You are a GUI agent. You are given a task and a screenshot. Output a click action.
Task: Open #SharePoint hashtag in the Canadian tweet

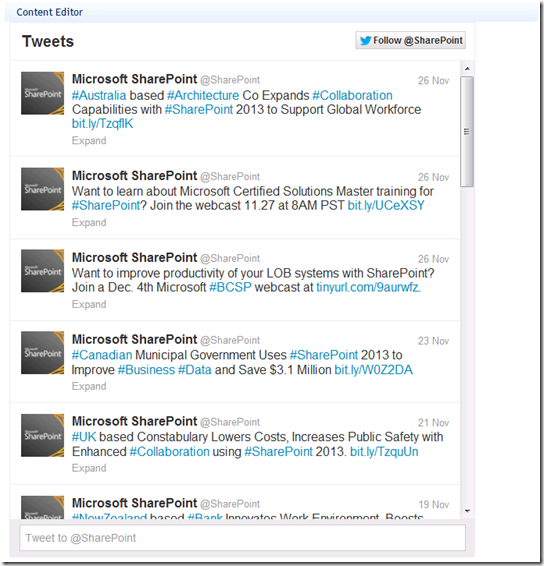point(324,355)
